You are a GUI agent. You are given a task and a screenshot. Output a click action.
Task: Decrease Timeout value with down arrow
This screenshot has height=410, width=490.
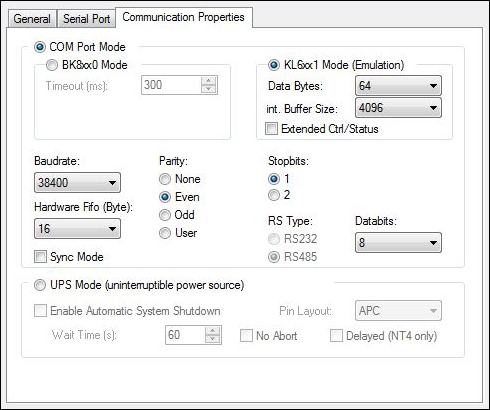[209, 89]
